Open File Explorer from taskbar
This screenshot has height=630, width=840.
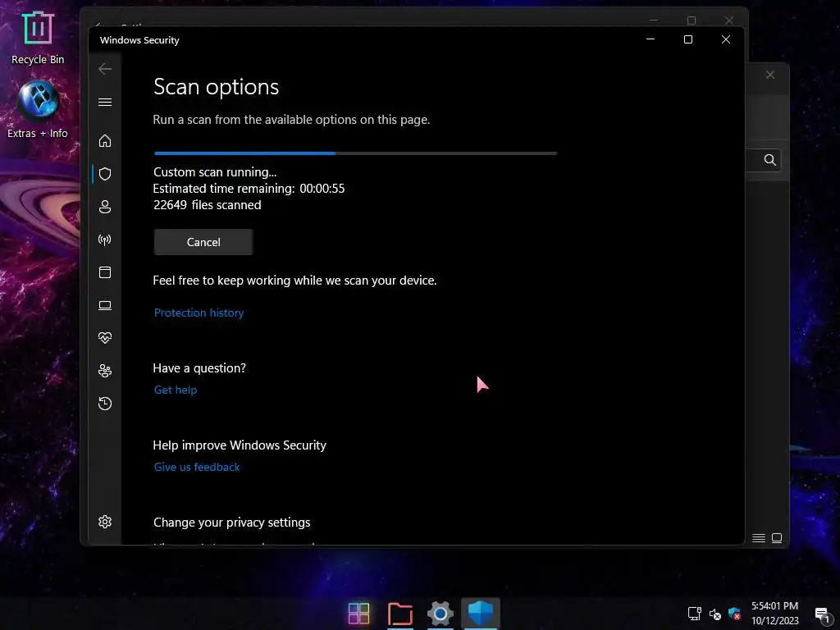click(x=400, y=614)
